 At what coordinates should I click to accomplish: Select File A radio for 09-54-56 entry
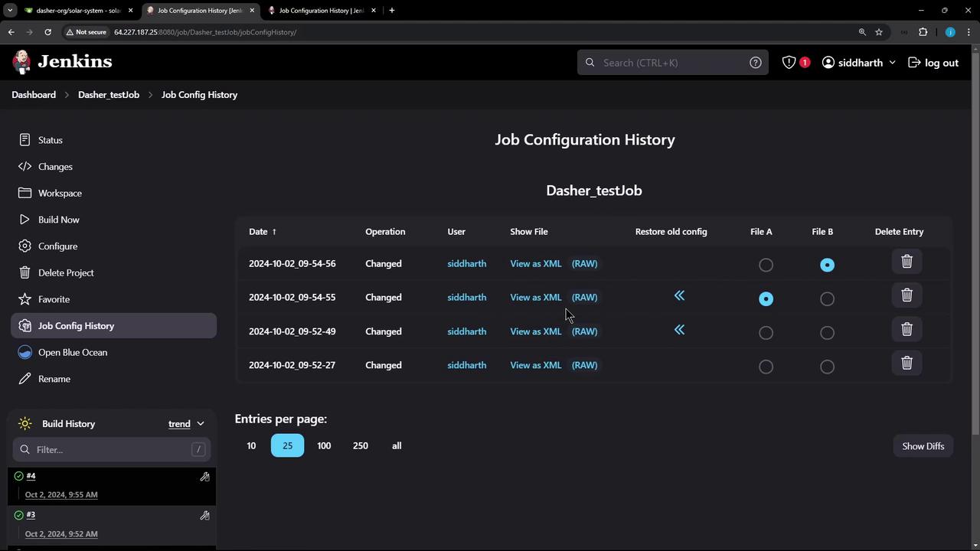[766, 265]
